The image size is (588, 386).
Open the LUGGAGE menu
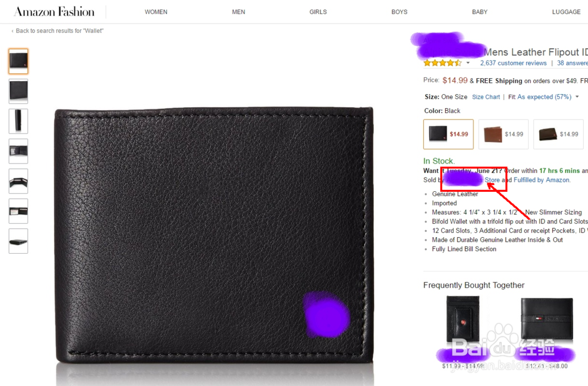point(566,12)
